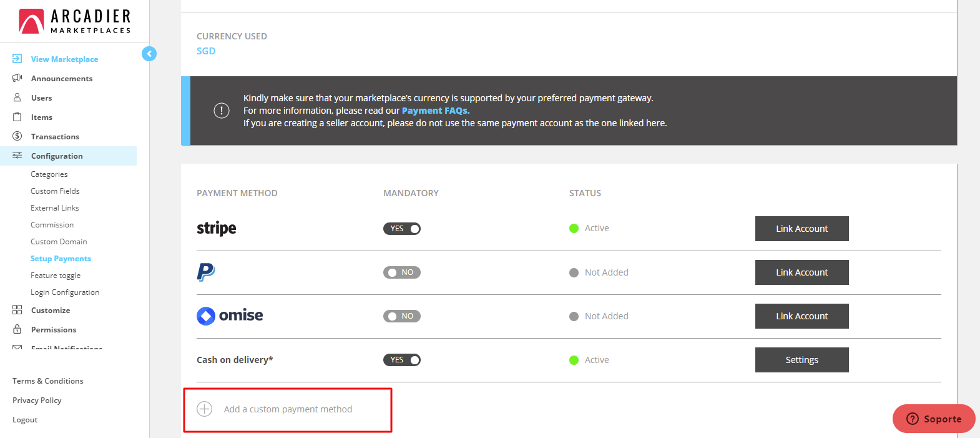Open Feature toggle settings page
This screenshot has width=980, height=438.
pyautogui.click(x=56, y=276)
